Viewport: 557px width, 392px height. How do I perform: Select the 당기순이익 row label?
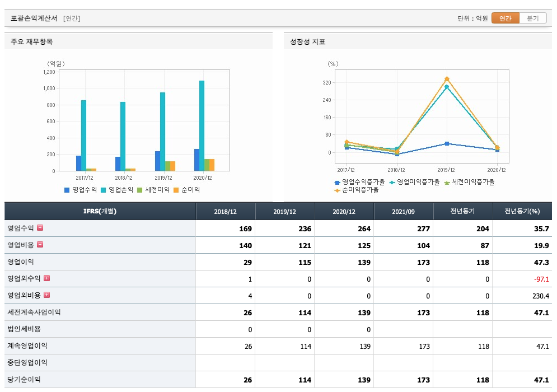pyautogui.click(x=24, y=380)
